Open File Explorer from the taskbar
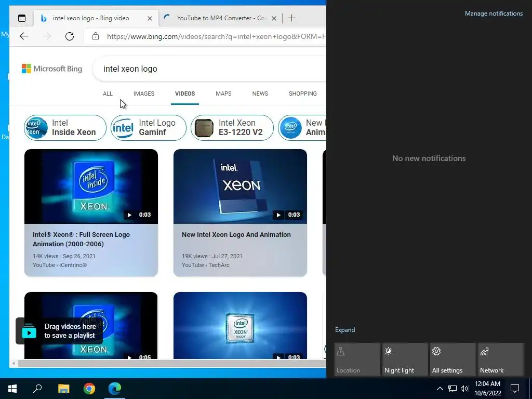532x399 pixels. point(63,389)
